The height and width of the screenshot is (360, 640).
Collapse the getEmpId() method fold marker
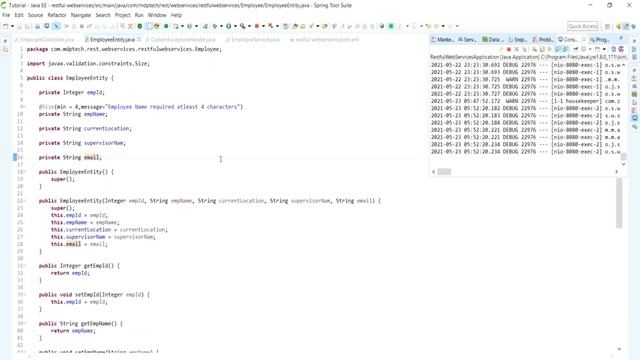coord(24,266)
